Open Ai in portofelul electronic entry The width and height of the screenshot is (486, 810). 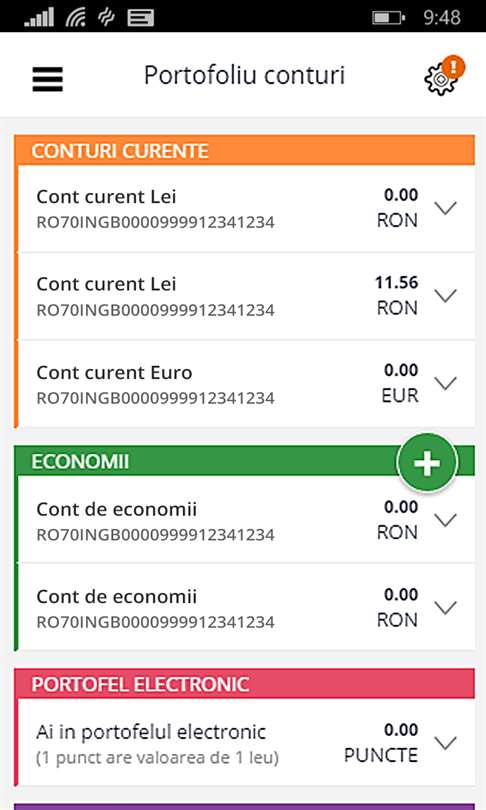point(246,743)
